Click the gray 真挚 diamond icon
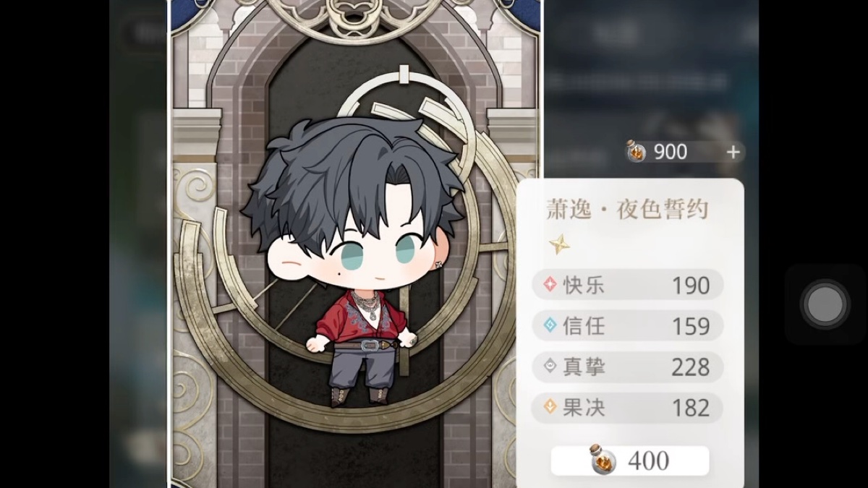Screen dimensions: 868x488 [x=550, y=367]
